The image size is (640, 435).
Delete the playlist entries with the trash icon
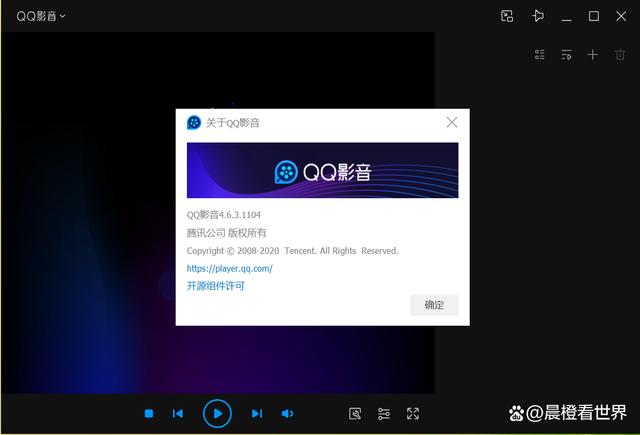[x=620, y=55]
